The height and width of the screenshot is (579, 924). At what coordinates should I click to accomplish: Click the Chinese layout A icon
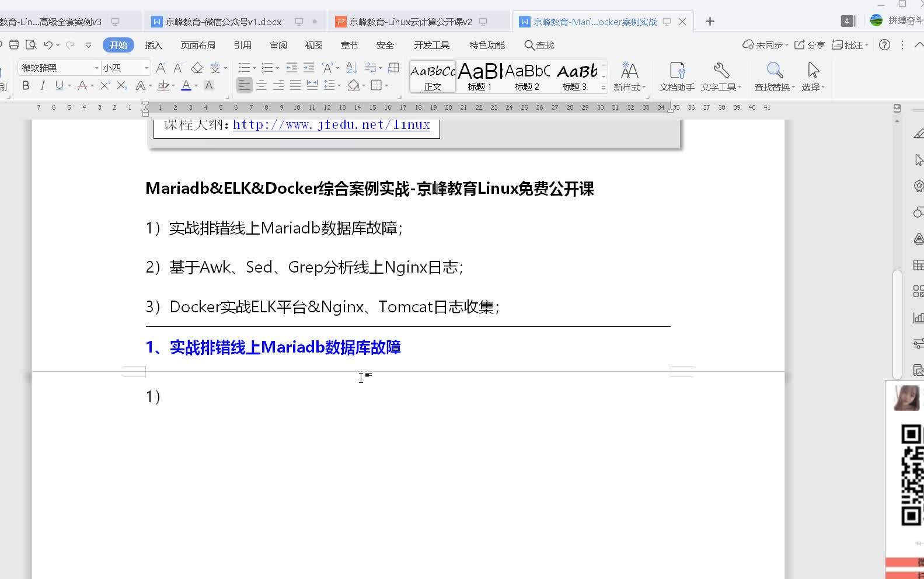click(x=327, y=68)
